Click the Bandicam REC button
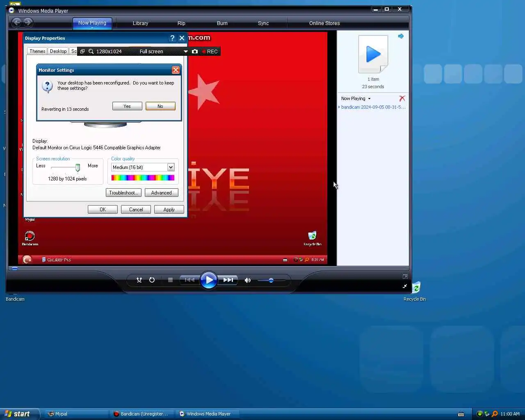The image size is (525, 420). [210, 52]
